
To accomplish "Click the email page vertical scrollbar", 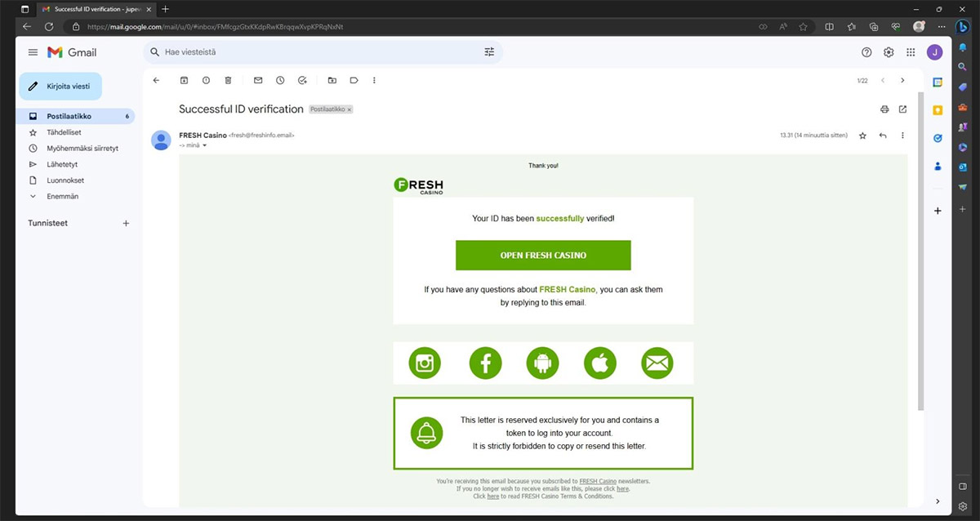I will coord(922,251).
